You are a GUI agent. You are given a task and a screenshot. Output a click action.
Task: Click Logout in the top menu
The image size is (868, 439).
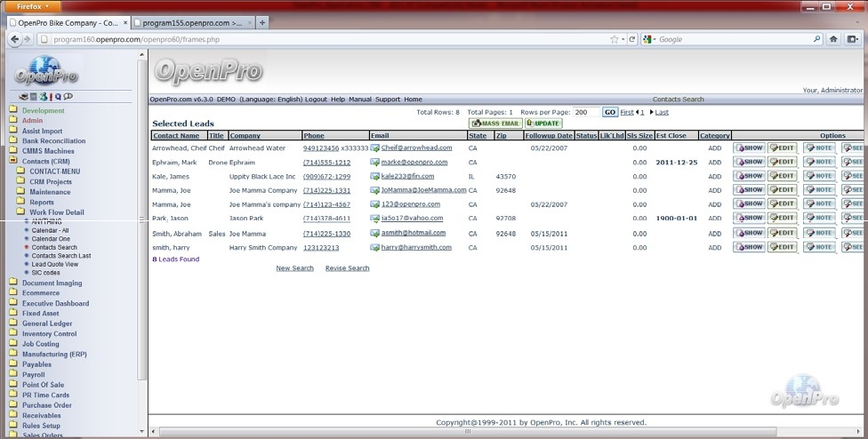coord(316,100)
